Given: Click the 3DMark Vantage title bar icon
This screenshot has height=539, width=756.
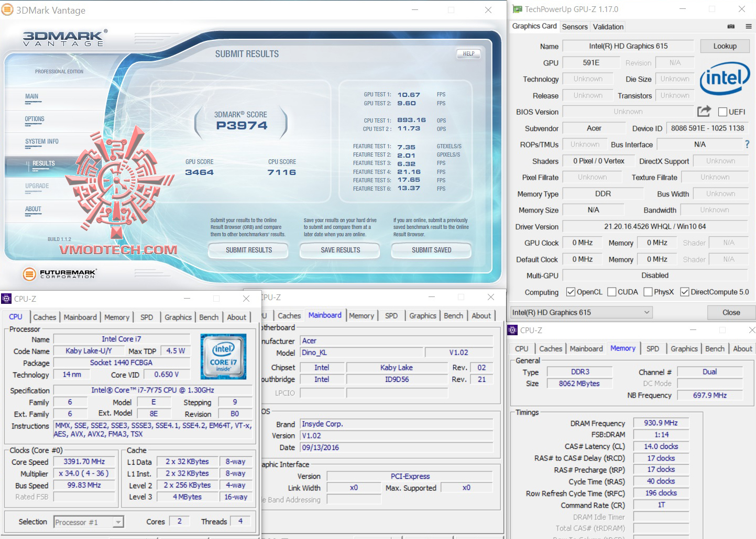Looking at the screenshot, I should point(7,10).
